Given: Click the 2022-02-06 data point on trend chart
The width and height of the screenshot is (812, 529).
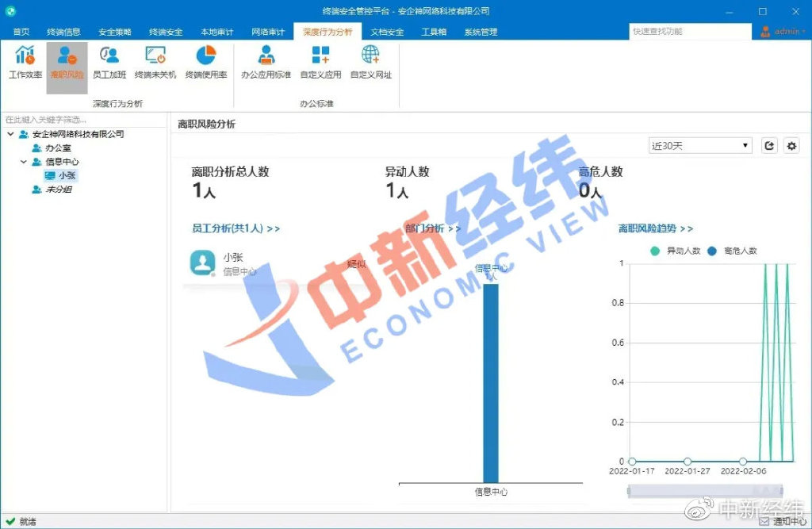Looking at the screenshot, I should [x=742, y=461].
